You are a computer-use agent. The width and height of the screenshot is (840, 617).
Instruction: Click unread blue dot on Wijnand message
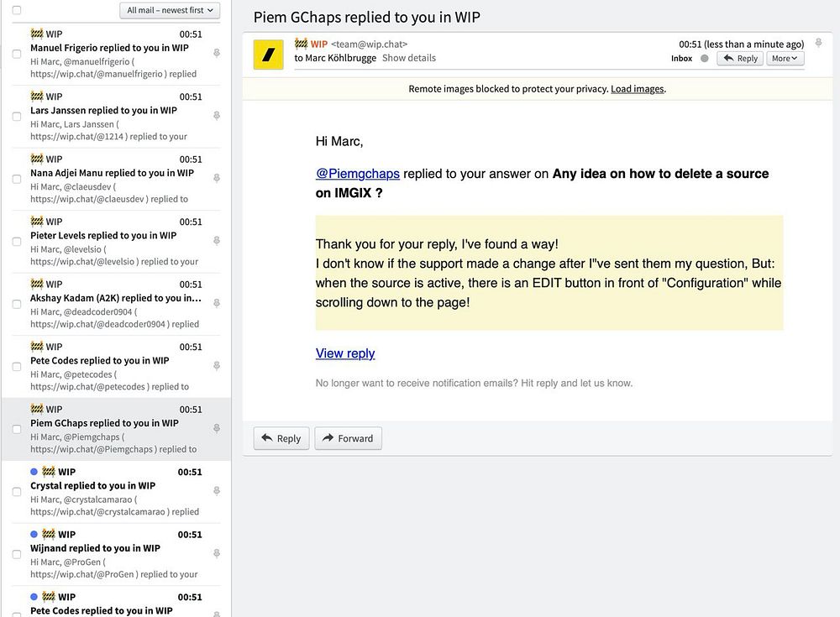coord(34,535)
